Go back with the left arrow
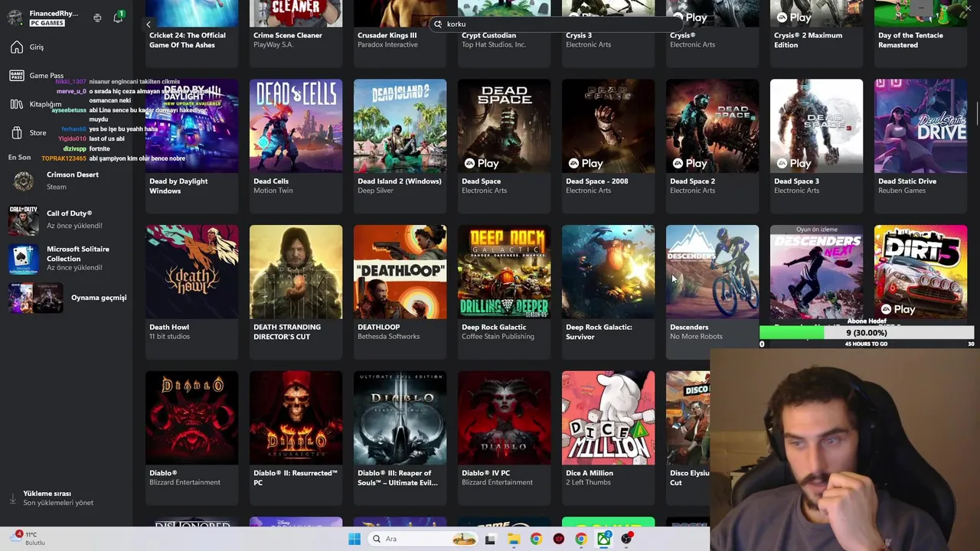This screenshot has height=551, width=980. [x=149, y=24]
